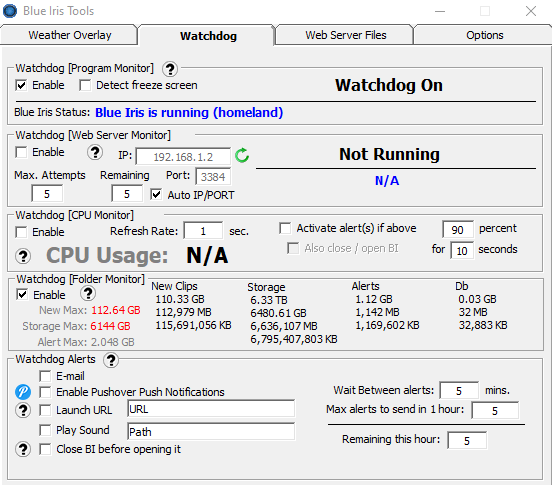Viewport: 552px width, 485px height.
Task: Click the Watchdog On status text
Action: [389, 85]
